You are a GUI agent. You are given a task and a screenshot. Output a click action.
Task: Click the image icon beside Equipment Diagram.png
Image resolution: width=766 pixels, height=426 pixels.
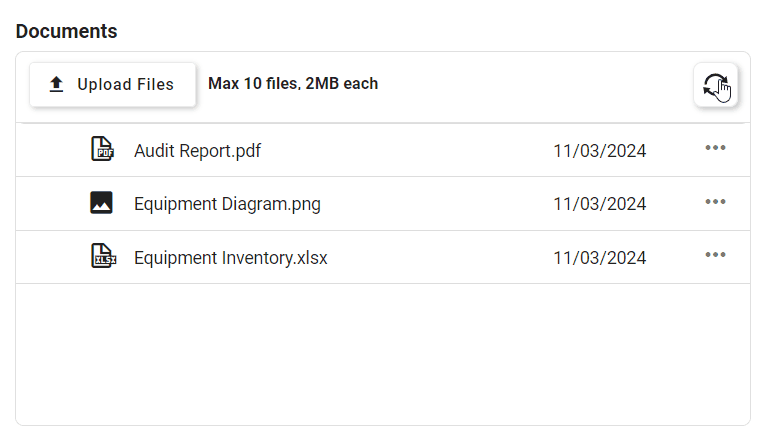102,203
